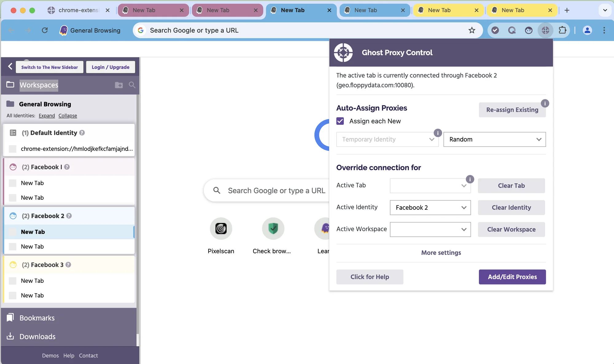Click Login / Upgrade button
This screenshot has height=364, width=614.
111,67
